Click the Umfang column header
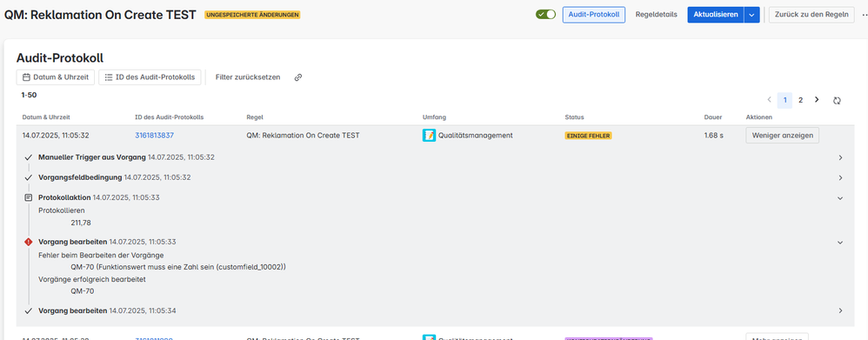This screenshot has width=868, height=340. pyautogui.click(x=434, y=117)
